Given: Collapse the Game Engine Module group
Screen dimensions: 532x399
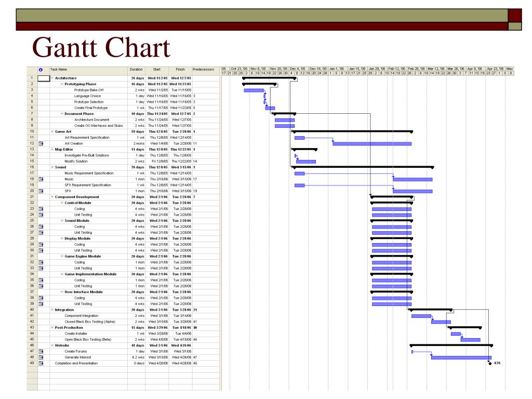Looking at the screenshot, I should coord(62,257).
